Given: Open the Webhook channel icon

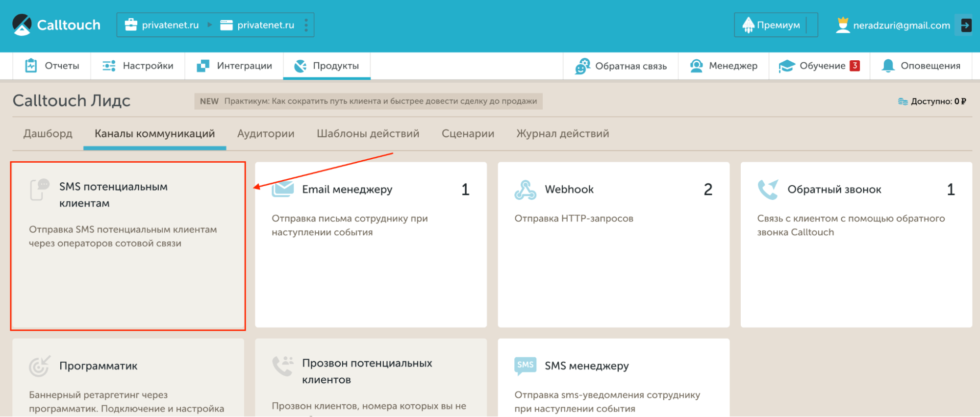Looking at the screenshot, I should (525, 190).
